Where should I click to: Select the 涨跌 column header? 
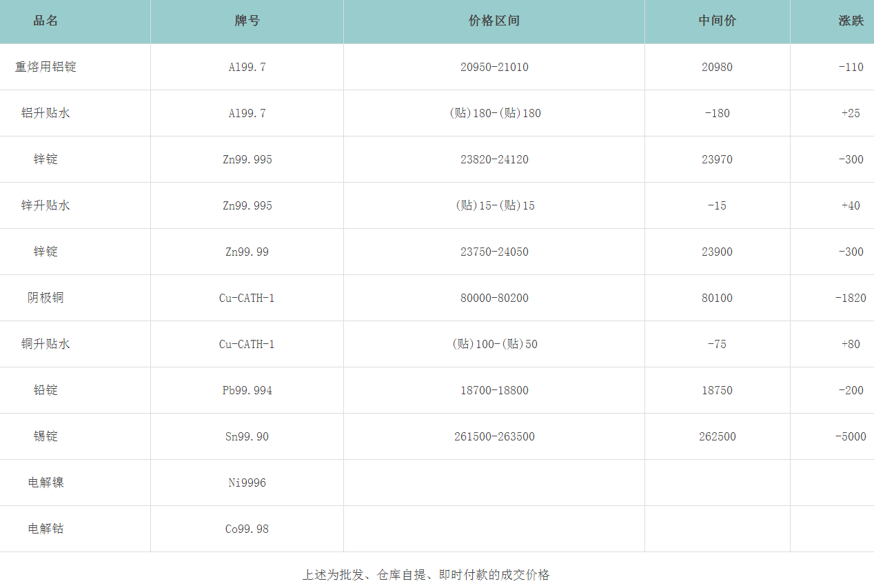coord(851,21)
